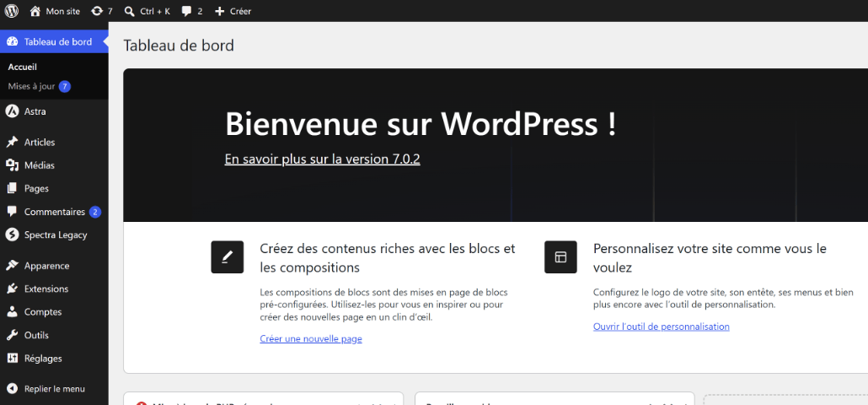Viewport: 868px width, 405px height.
Task: Click the comments bubble icon in admin bar
Action: pos(186,11)
